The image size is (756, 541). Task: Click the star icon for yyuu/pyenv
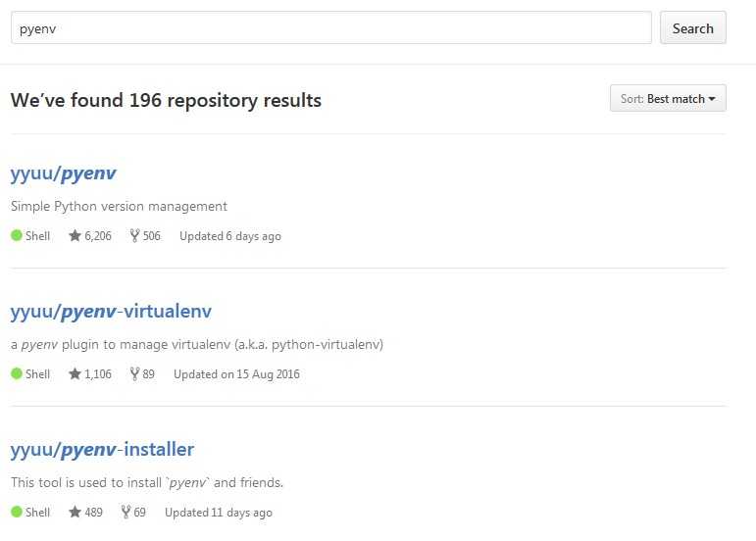(x=75, y=235)
